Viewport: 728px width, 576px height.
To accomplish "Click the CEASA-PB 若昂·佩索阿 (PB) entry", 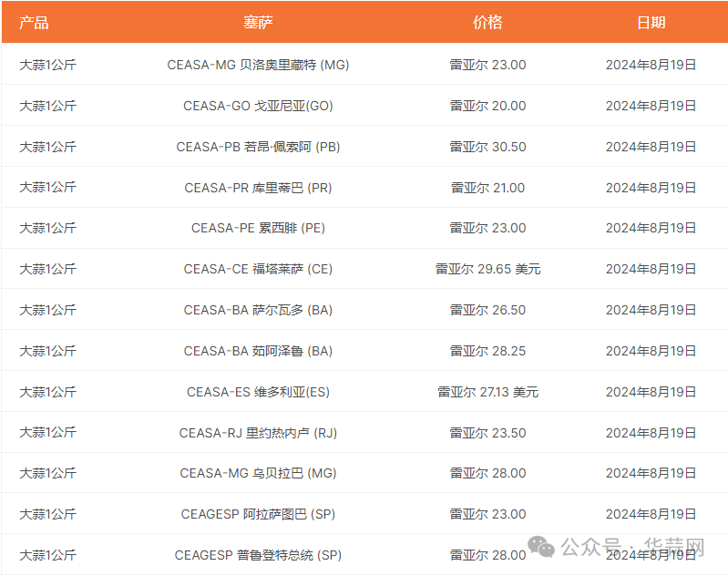I will tap(258, 147).
